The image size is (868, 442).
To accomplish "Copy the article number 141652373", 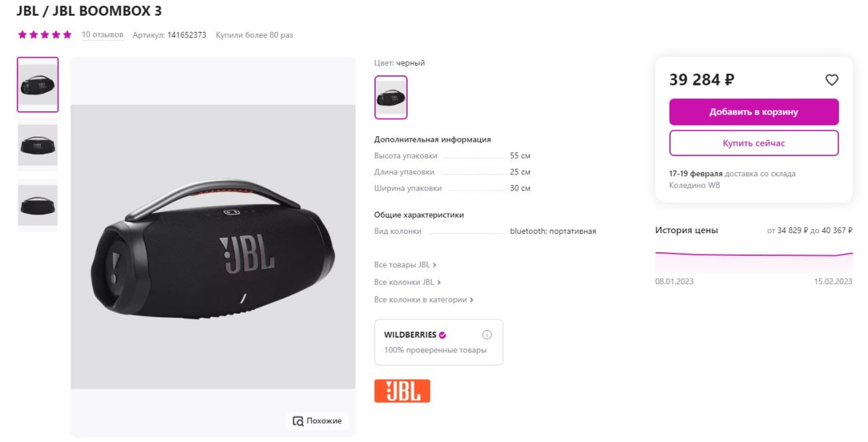I will click(186, 35).
